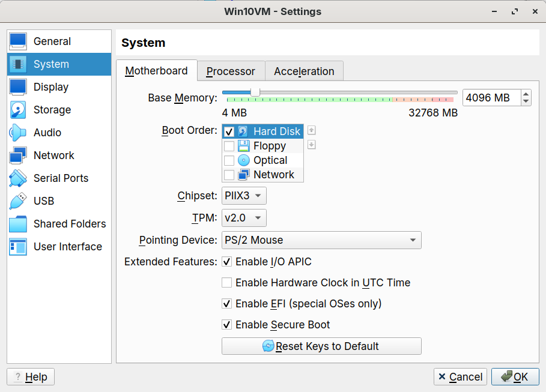This screenshot has height=392, width=546.
Task: Click the Base Memory slider handle
Action: (x=255, y=92)
